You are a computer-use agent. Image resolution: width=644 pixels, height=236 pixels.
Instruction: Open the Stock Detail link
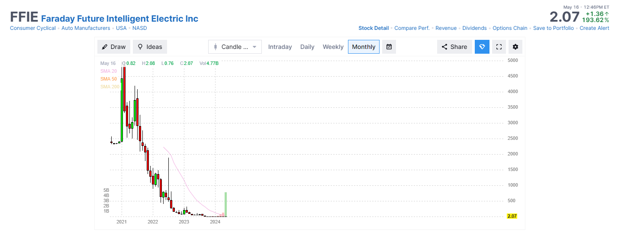[x=374, y=28]
